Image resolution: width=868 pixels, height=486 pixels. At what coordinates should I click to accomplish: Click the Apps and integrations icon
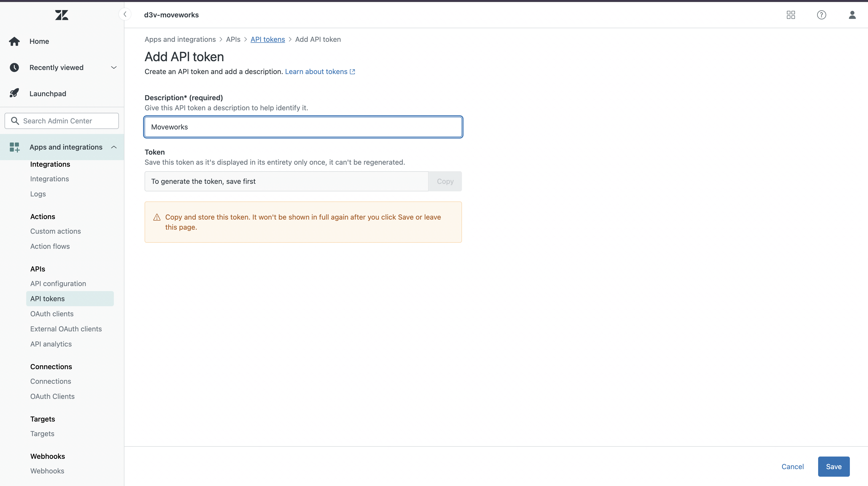pos(14,147)
